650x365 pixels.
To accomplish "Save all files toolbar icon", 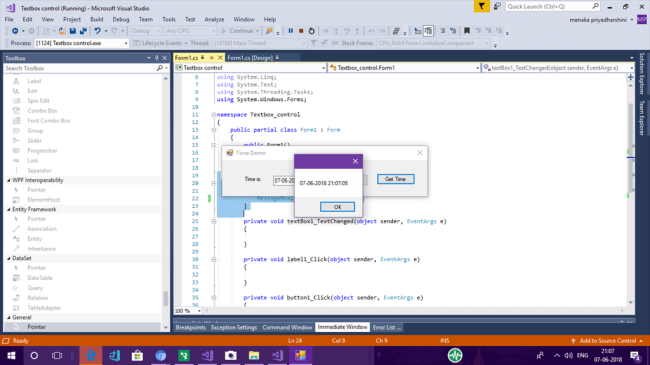I will coord(83,31).
